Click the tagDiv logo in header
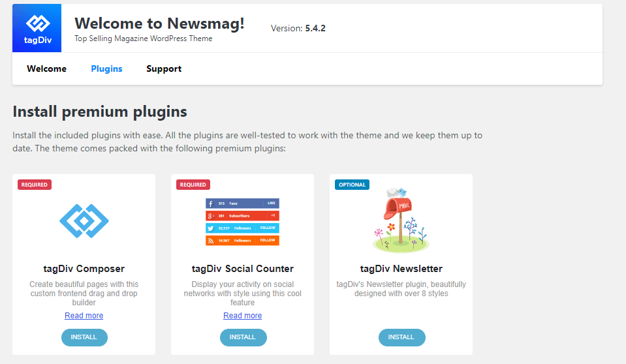Viewport: 626px width, 364px height. [37, 28]
